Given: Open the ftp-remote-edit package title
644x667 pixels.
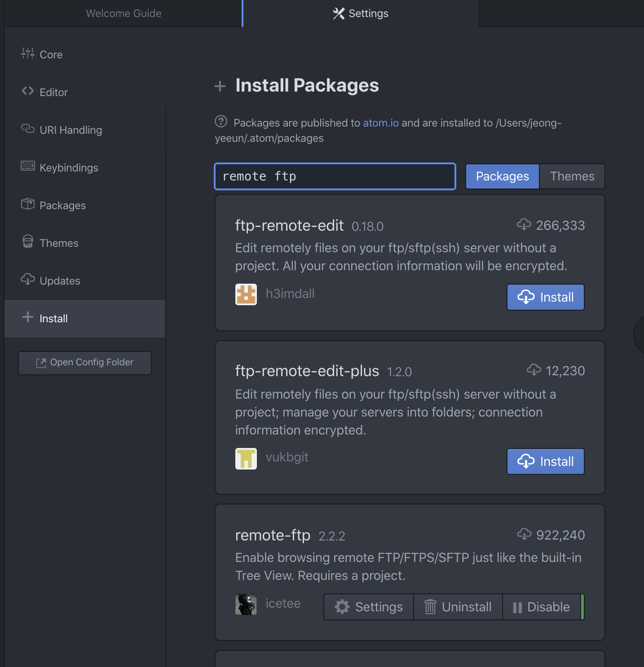Looking at the screenshot, I should 289,225.
